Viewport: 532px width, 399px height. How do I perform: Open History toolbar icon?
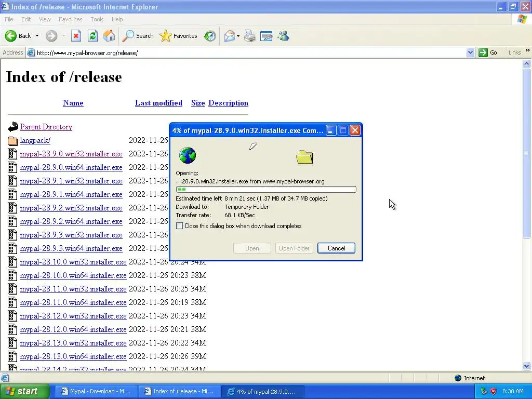(210, 36)
